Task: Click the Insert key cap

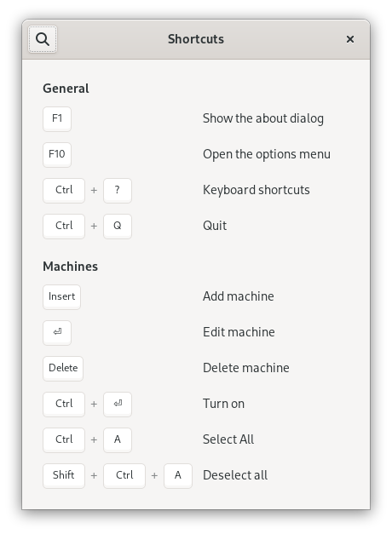Action: click(x=61, y=296)
